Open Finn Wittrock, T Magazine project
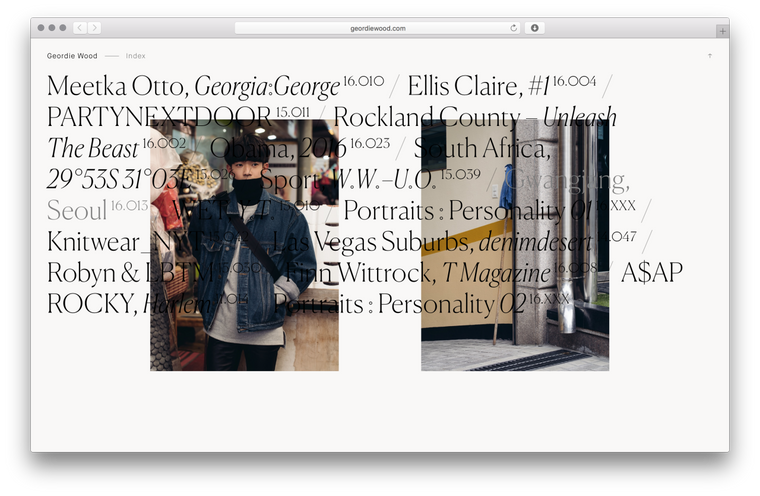This screenshot has width=760, height=496. pos(440,272)
